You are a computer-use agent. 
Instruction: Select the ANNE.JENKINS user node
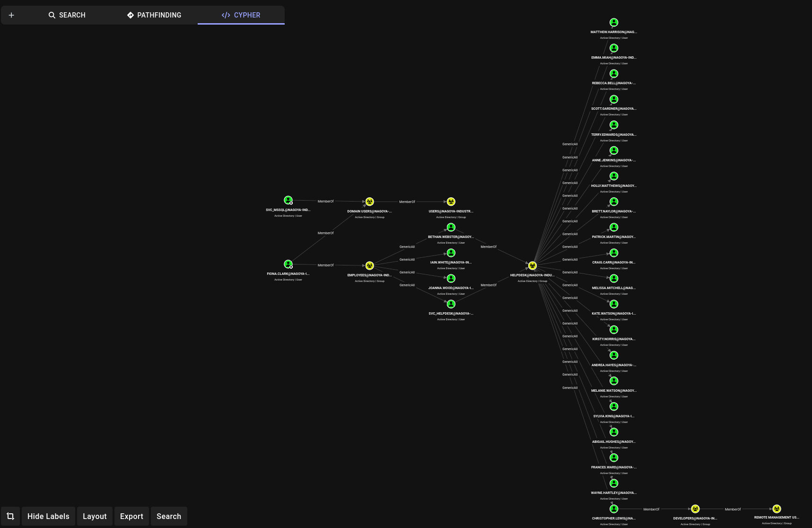pos(614,150)
